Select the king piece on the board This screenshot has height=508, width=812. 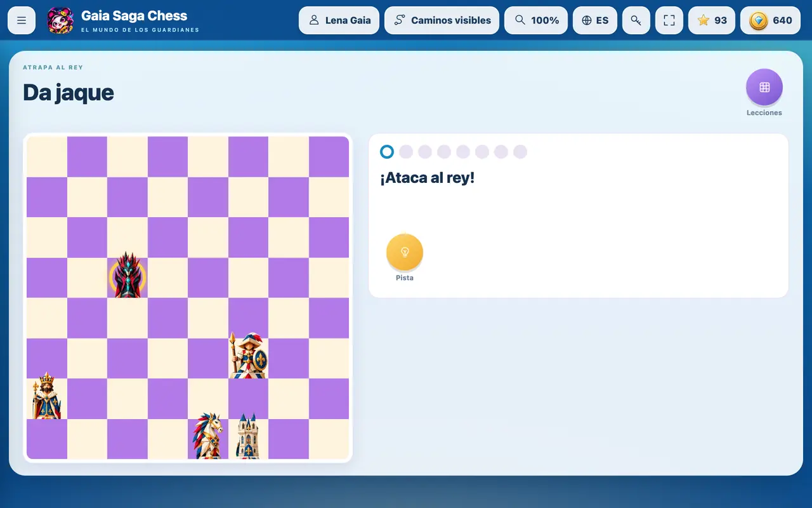(47, 396)
